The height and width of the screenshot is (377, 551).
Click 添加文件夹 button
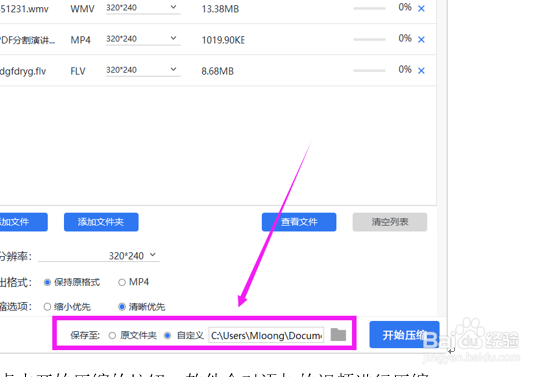pos(101,222)
